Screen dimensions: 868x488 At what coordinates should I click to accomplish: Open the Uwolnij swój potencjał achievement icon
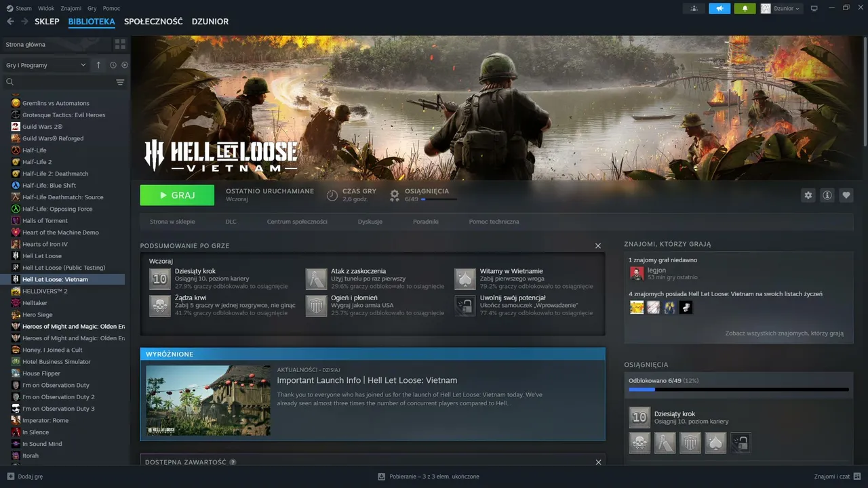point(465,306)
